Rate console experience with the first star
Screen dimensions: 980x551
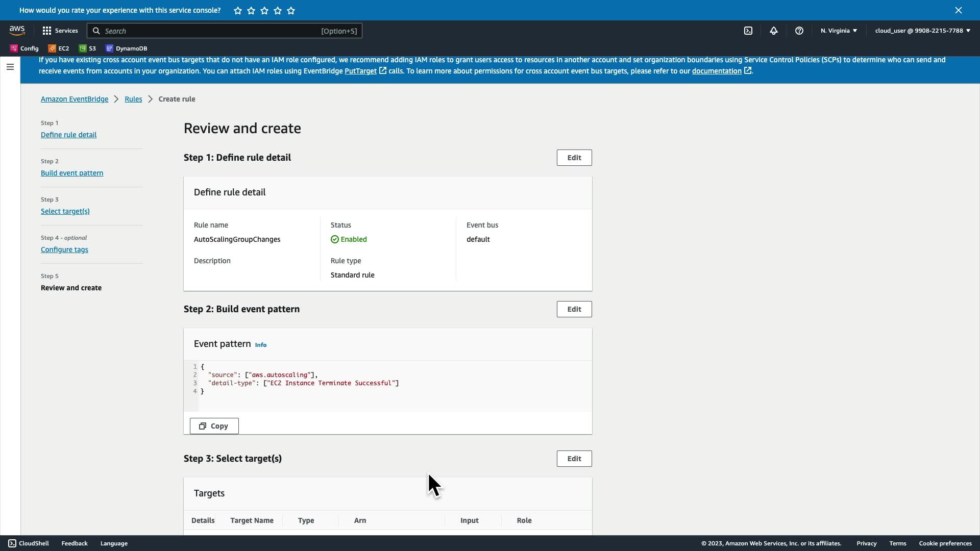(238, 11)
